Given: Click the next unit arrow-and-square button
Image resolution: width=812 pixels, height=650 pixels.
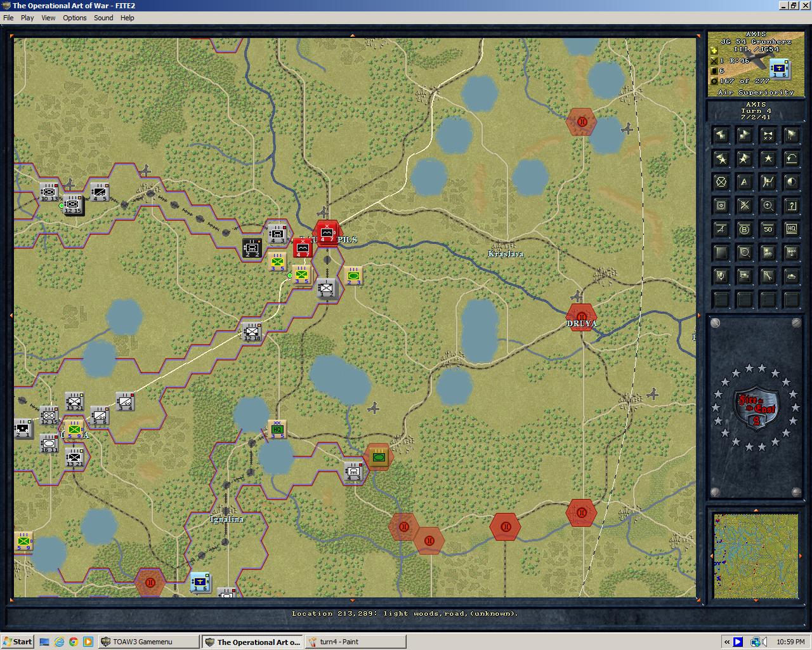Looking at the screenshot, I should (744, 135).
